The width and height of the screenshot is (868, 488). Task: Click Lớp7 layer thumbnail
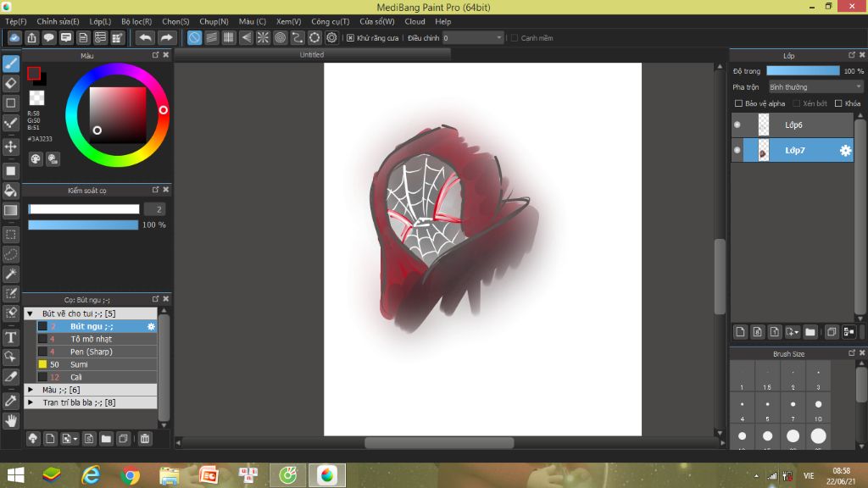coord(764,151)
